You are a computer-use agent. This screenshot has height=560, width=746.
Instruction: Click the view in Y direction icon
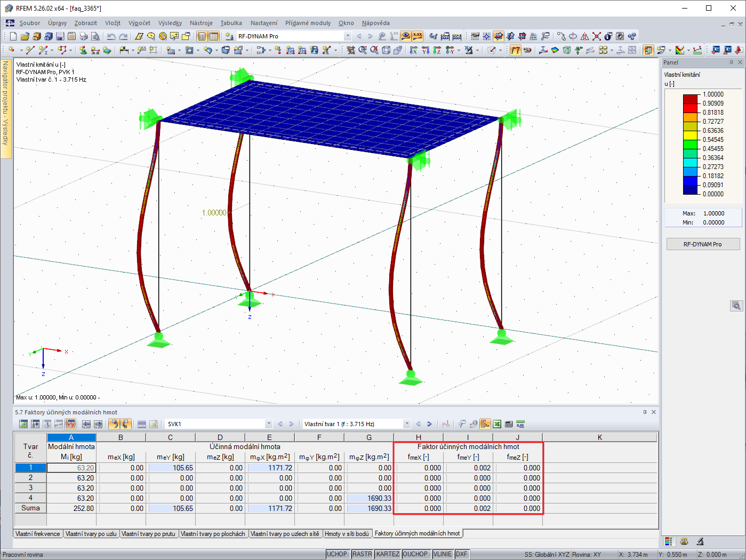point(426,50)
